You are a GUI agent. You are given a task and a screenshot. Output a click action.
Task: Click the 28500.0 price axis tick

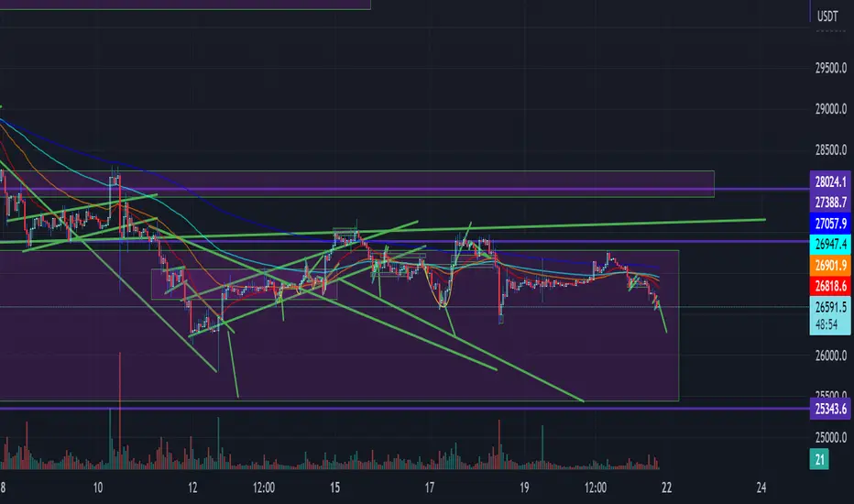click(x=830, y=150)
